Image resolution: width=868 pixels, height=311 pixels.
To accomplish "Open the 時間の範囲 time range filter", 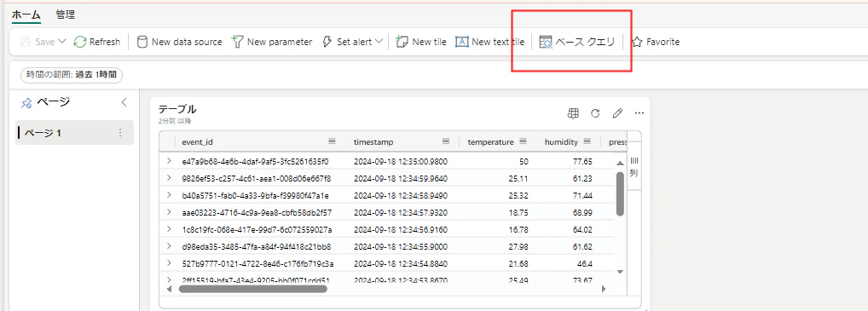I will click(x=72, y=74).
